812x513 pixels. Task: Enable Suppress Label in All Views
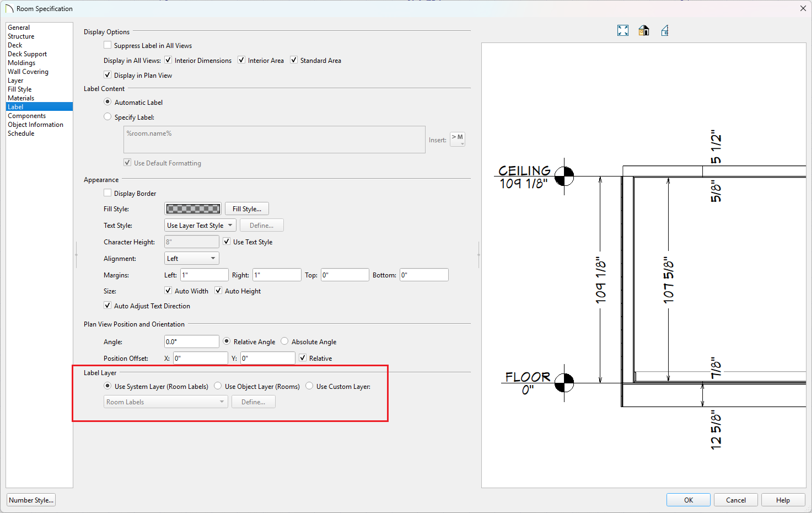click(x=107, y=45)
